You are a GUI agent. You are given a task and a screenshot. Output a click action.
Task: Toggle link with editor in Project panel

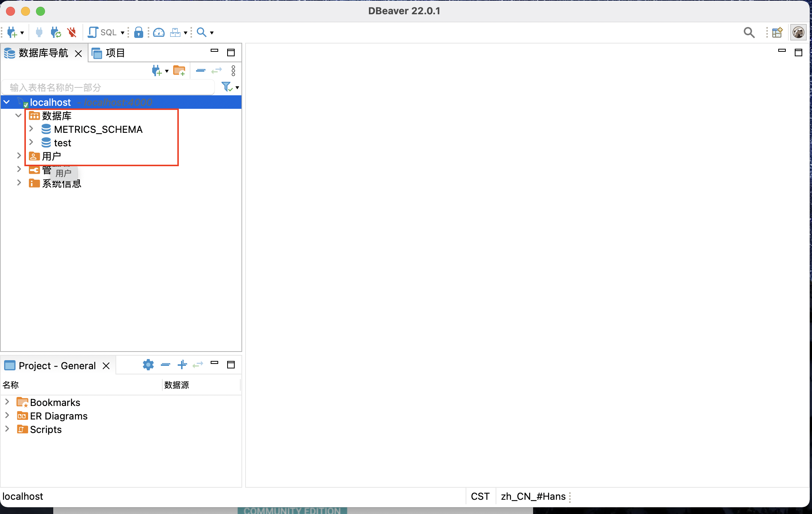(x=198, y=365)
